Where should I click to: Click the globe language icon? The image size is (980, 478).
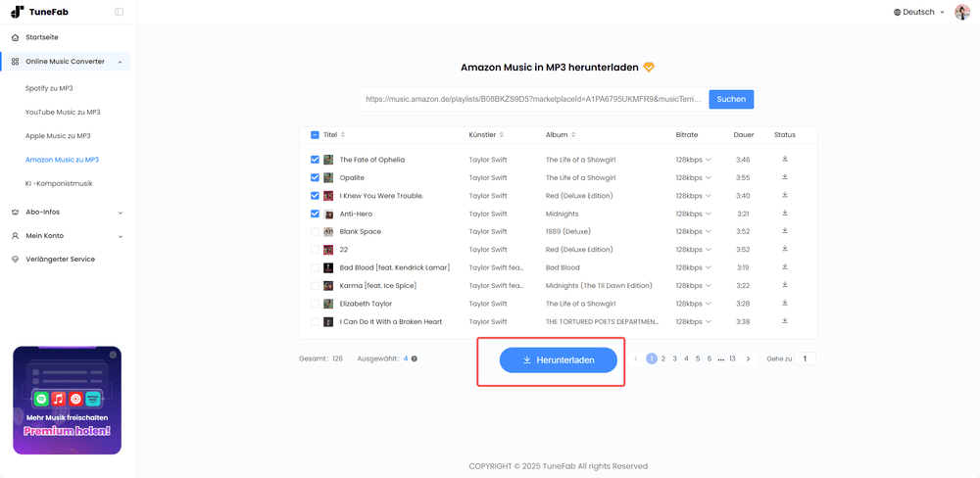tap(897, 12)
